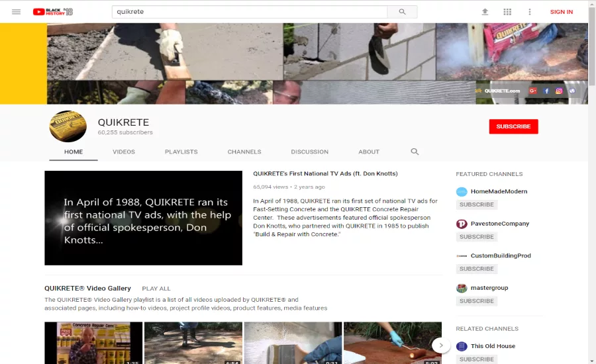Open the paint roller gallery video thumbnail
This screenshot has width=596, height=364.
[x=393, y=343]
